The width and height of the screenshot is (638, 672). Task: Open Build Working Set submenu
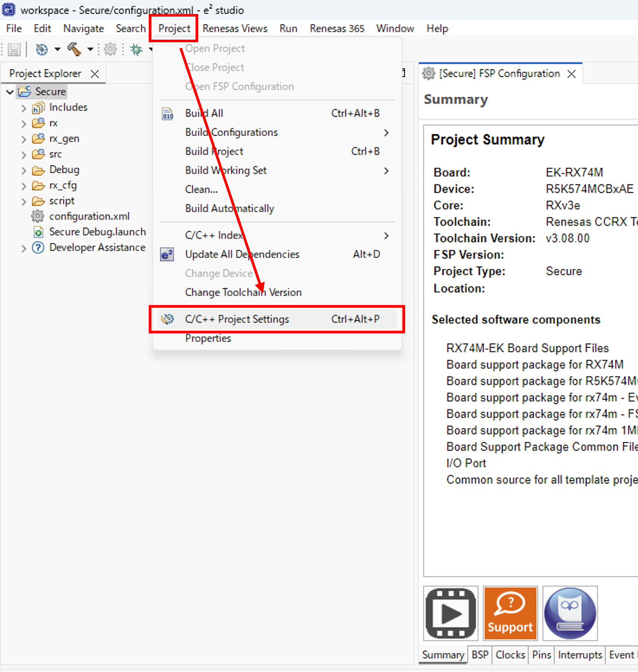[x=277, y=171]
